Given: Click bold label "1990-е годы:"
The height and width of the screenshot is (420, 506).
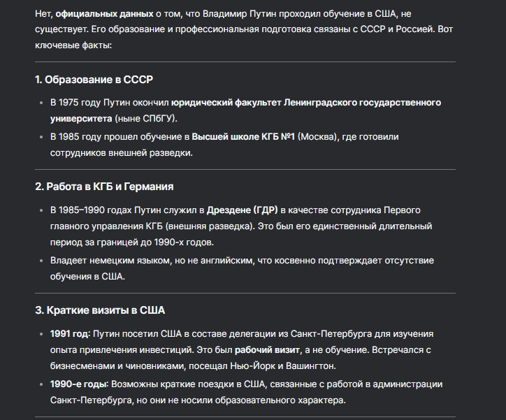Looking at the screenshot, I should point(79,384).
